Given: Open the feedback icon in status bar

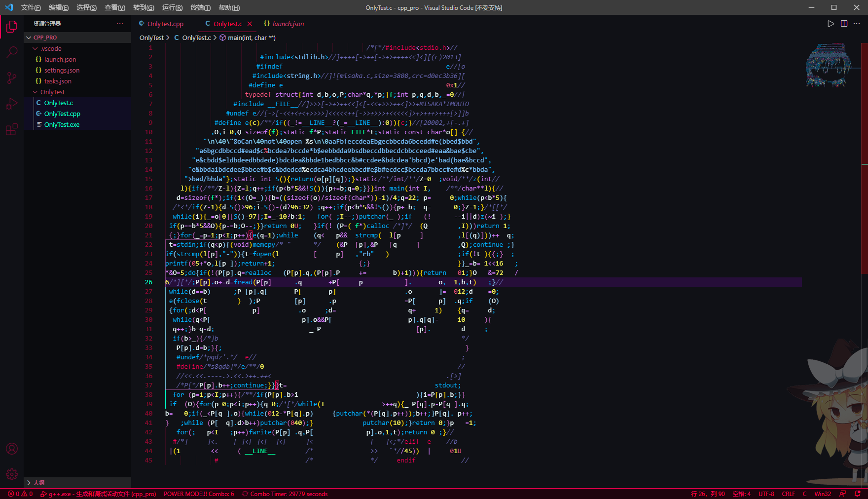Looking at the screenshot, I should (843, 494).
